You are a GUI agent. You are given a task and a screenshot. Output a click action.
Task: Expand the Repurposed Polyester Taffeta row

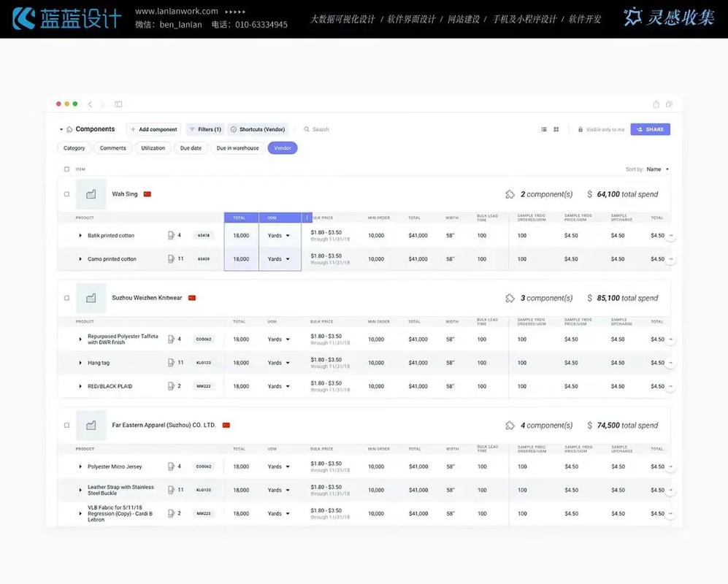pos(80,339)
